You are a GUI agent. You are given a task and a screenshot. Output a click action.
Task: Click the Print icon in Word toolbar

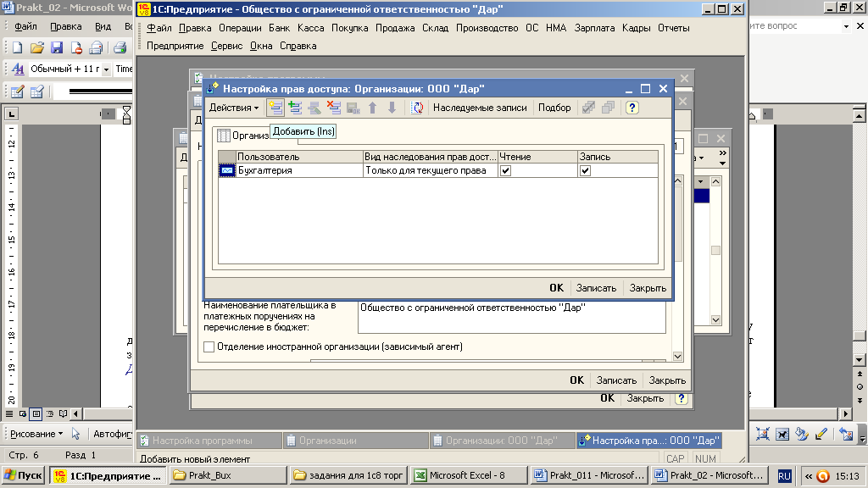click(120, 48)
